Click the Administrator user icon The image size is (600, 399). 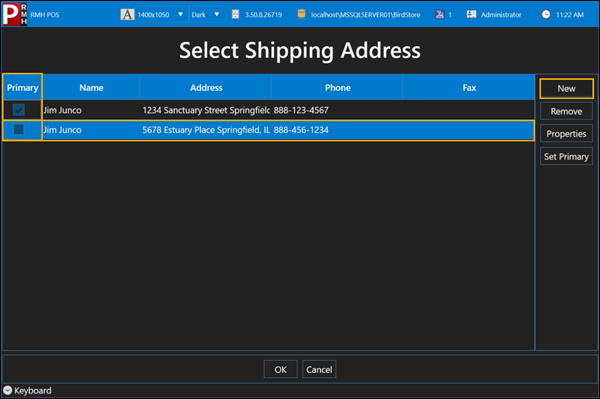coord(471,15)
